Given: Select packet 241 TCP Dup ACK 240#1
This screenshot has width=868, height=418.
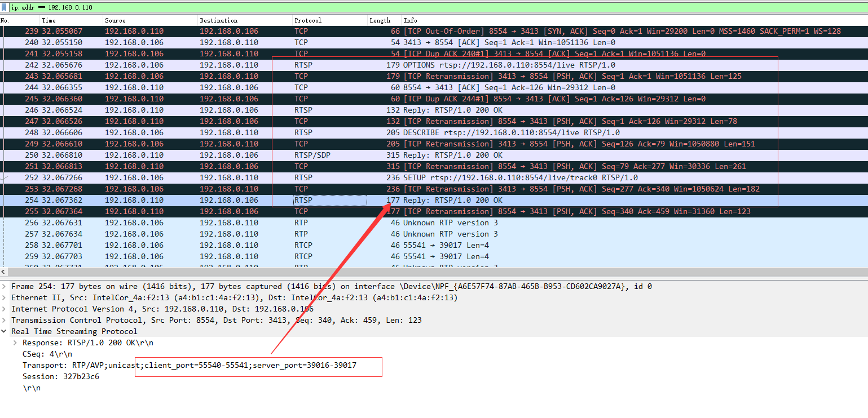Looking at the screenshot, I should pyautogui.click(x=434, y=54).
